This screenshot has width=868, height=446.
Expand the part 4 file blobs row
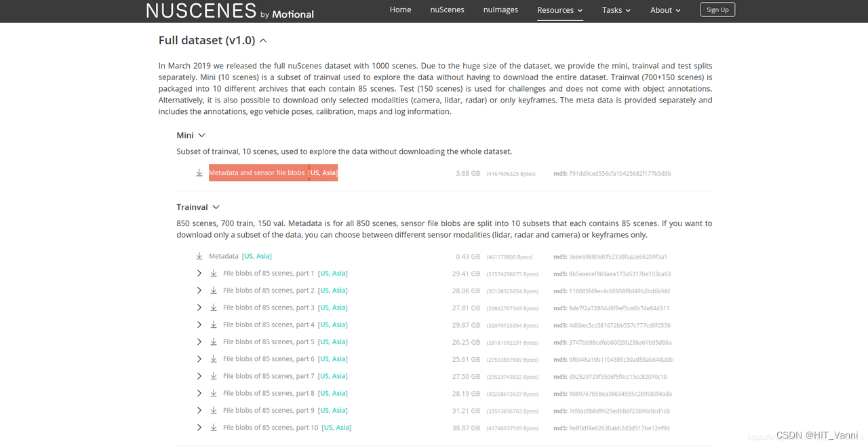tap(199, 325)
